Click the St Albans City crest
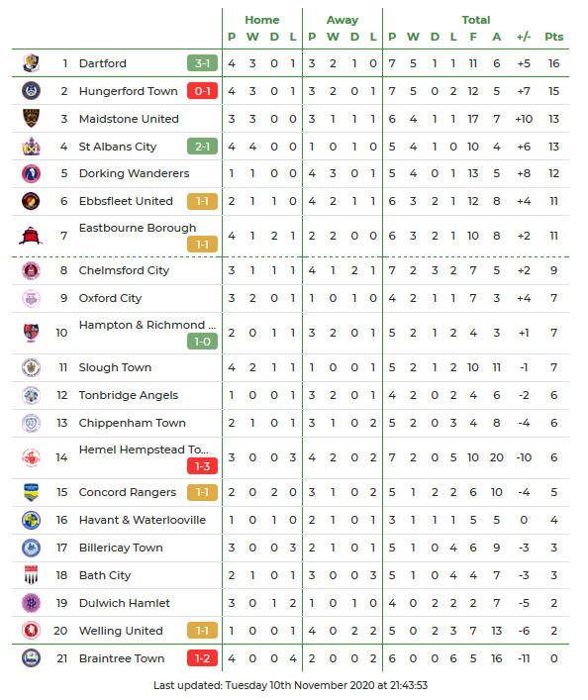The width and height of the screenshot is (588, 700). [x=31, y=147]
